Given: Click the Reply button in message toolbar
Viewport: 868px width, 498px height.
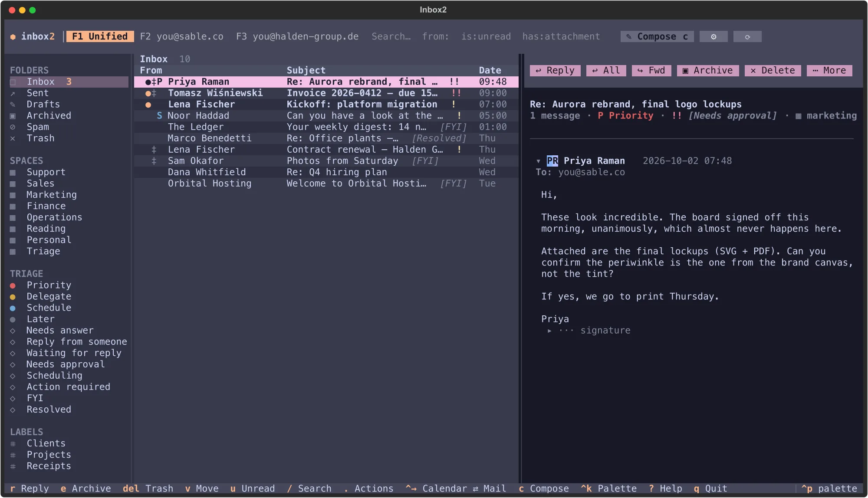Looking at the screenshot, I should tap(555, 71).
